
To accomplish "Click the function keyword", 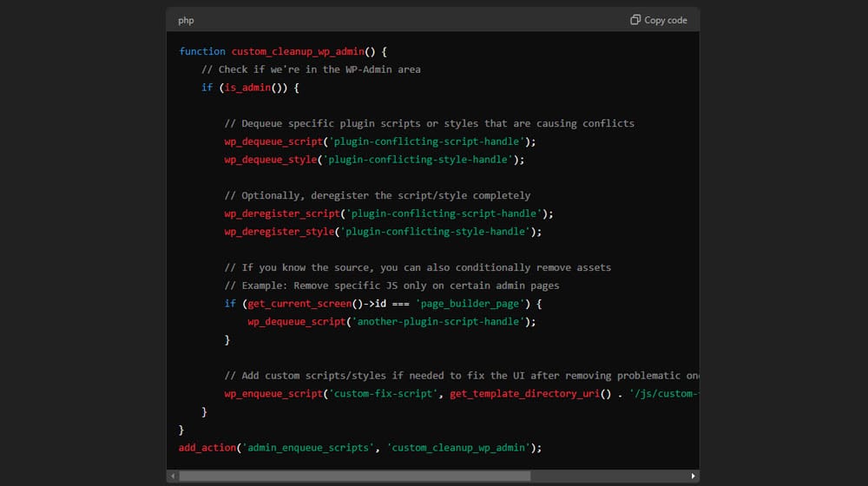I will click(202, 51).
